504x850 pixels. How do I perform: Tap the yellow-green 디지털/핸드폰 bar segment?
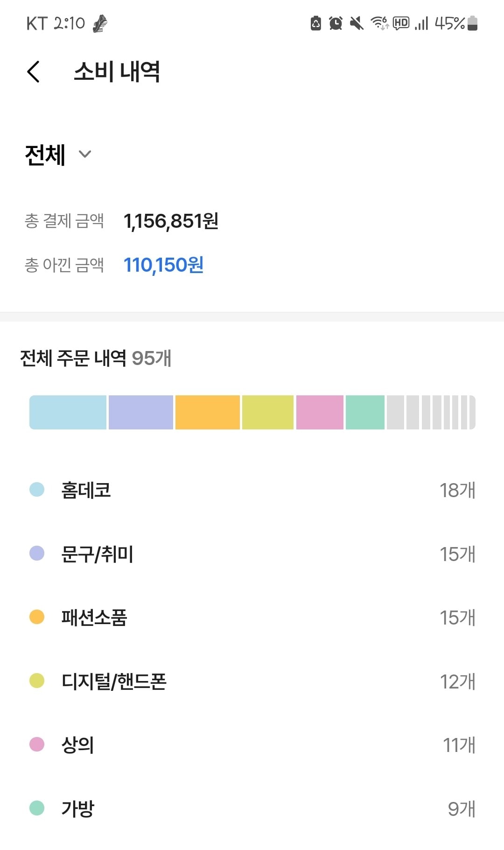coord(268,412)
